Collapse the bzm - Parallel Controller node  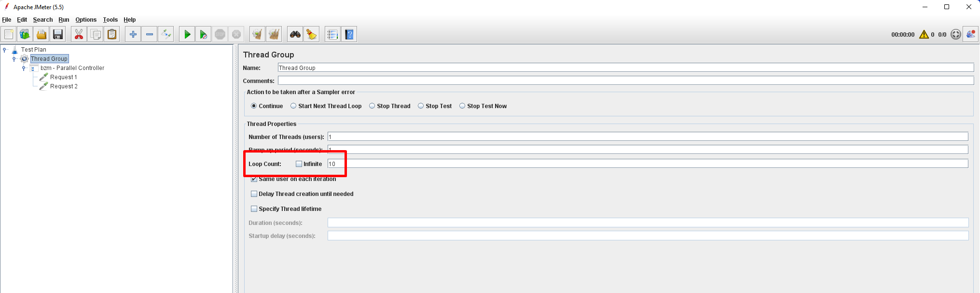(x=24, y=68)
